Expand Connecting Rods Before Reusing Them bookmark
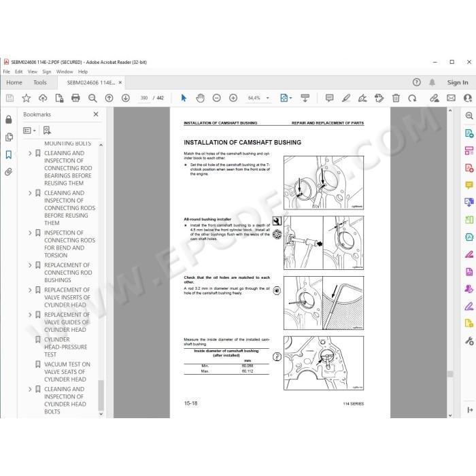The image size is (476, 476). (30, 193)
